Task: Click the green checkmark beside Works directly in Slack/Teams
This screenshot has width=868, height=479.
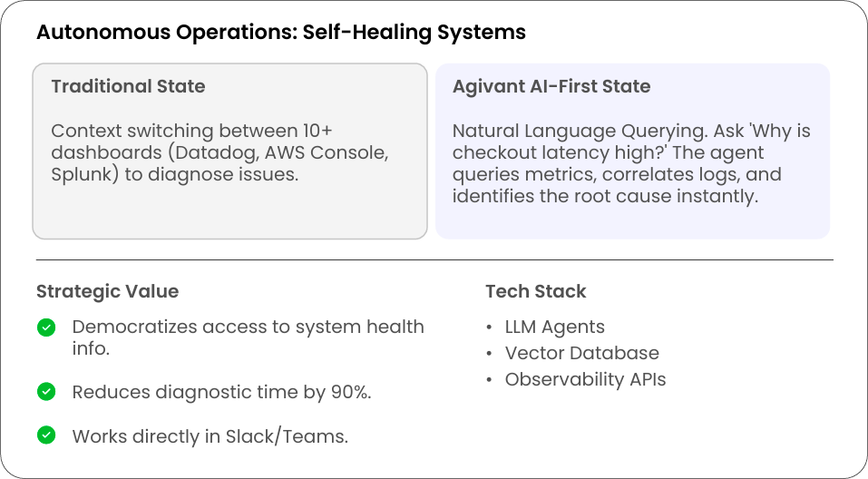Action: [46, 435]
